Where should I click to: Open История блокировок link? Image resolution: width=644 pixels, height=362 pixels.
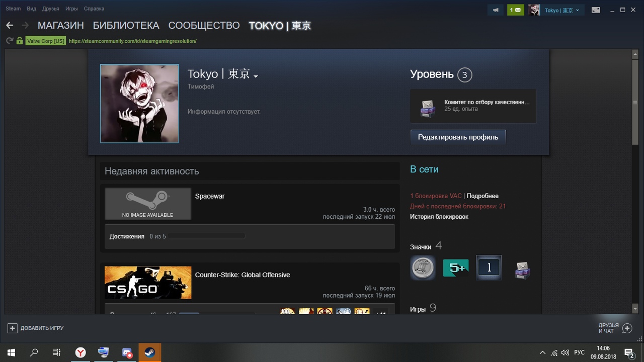(439, 216)
